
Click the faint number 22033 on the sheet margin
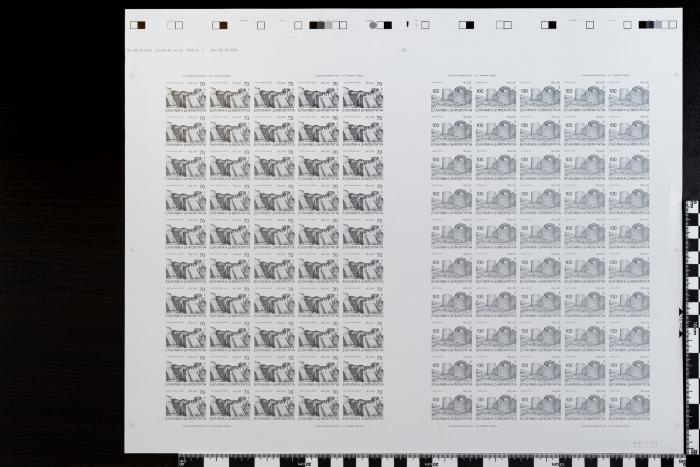645,445
